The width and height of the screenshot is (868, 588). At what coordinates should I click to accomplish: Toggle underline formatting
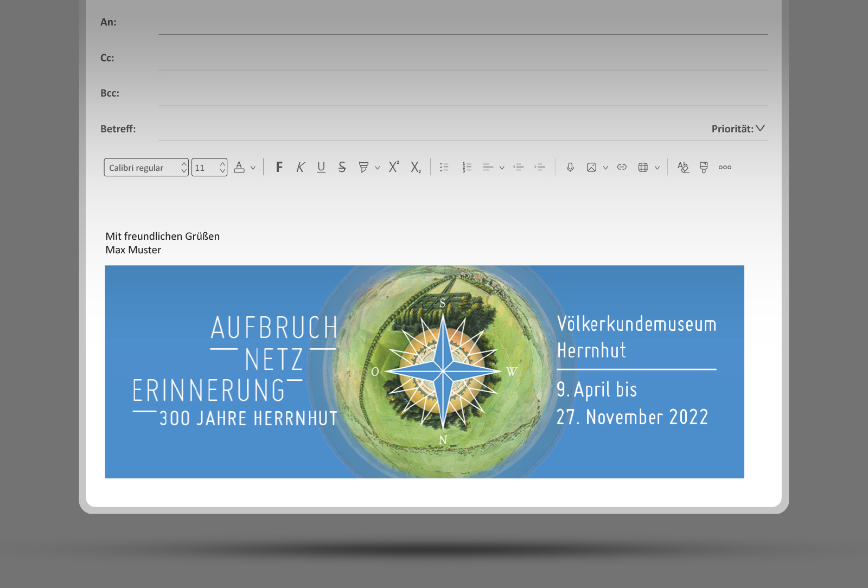321,167
